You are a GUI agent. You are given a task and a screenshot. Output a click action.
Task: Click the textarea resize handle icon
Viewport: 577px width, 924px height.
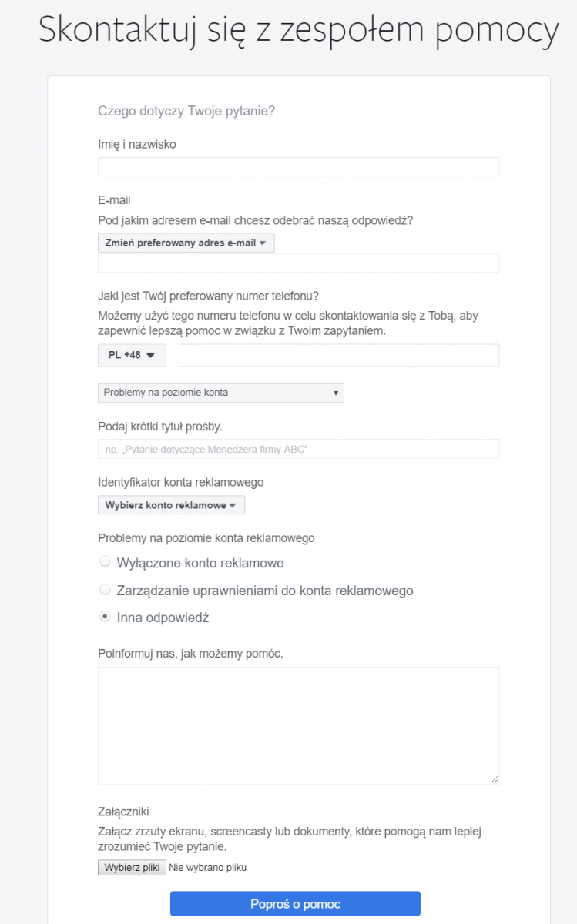(494, 780)
